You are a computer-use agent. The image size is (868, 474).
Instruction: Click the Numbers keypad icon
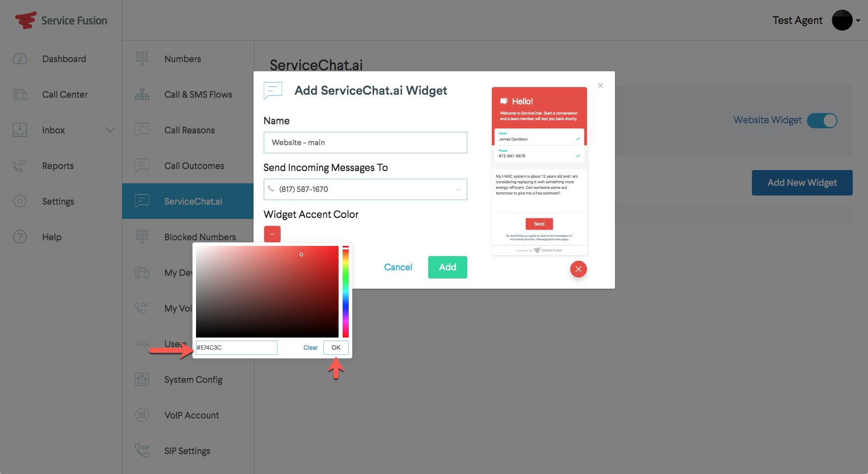coord(142,59)
